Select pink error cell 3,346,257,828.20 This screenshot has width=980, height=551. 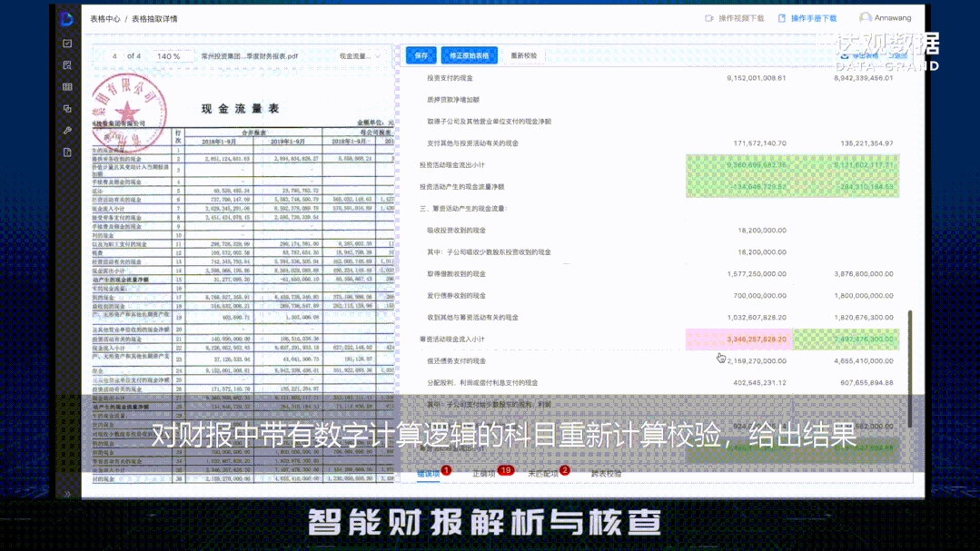click(x=739, y=339)
